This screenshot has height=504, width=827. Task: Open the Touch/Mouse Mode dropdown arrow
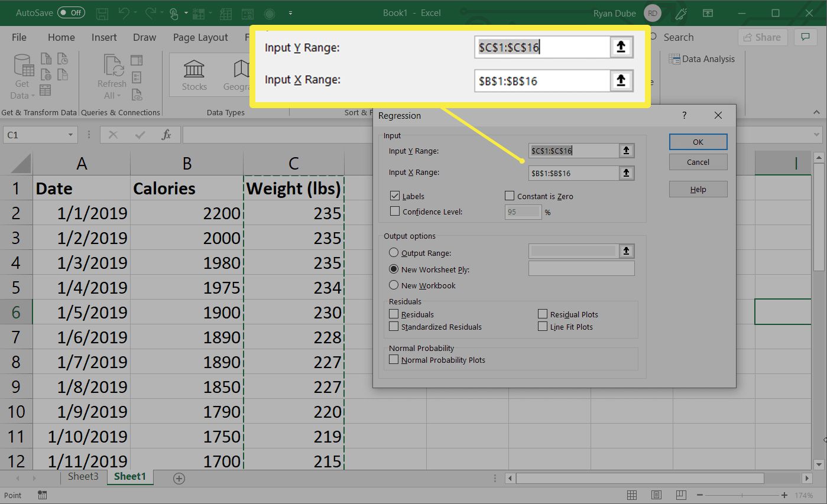[x=186, y=12]
